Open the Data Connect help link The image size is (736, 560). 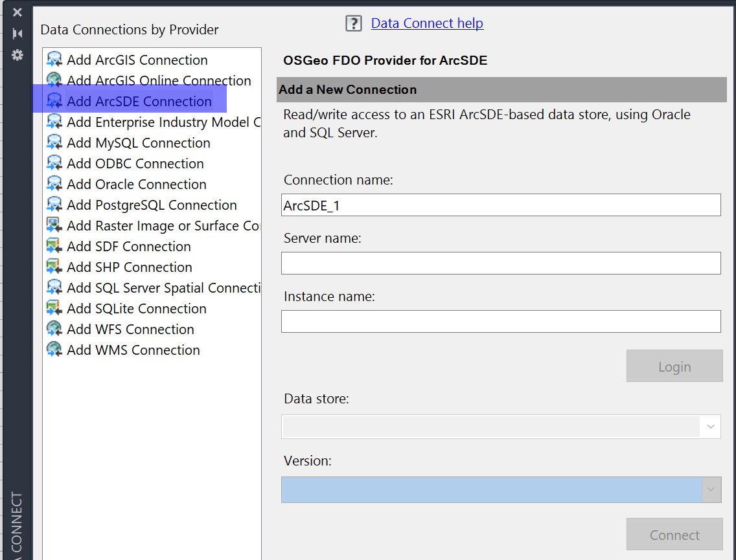pos(427,24)
